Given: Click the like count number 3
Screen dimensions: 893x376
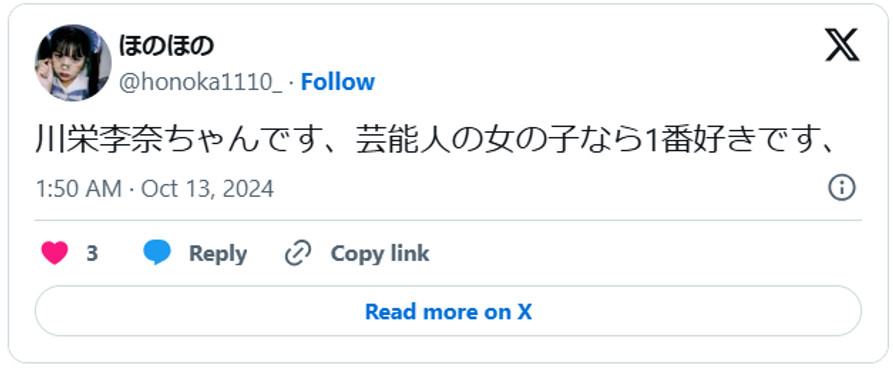Looking at the screenshot, I should [x=92, y=254].
